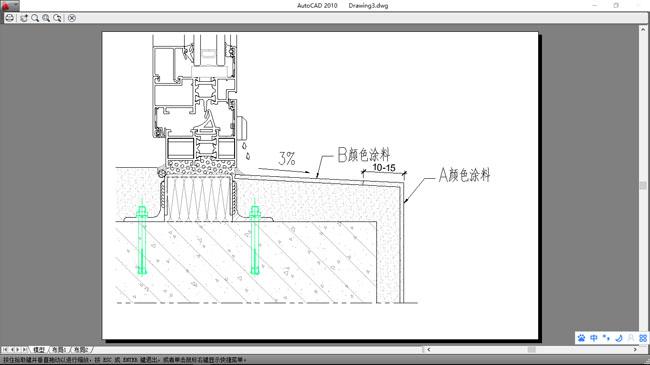650x365 pixels.
Task: Jump to the first layout tab arrow
Action: coord(5,350)
